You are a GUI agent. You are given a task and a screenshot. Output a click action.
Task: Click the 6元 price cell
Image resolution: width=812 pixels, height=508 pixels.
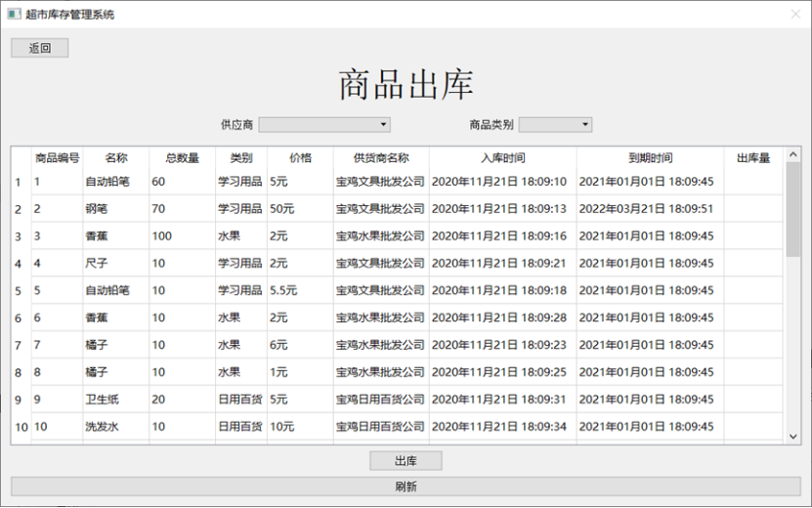300,345
